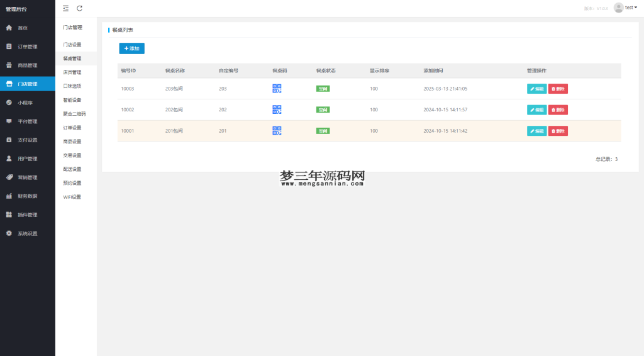Open 财务数据 menu entry

28,196
